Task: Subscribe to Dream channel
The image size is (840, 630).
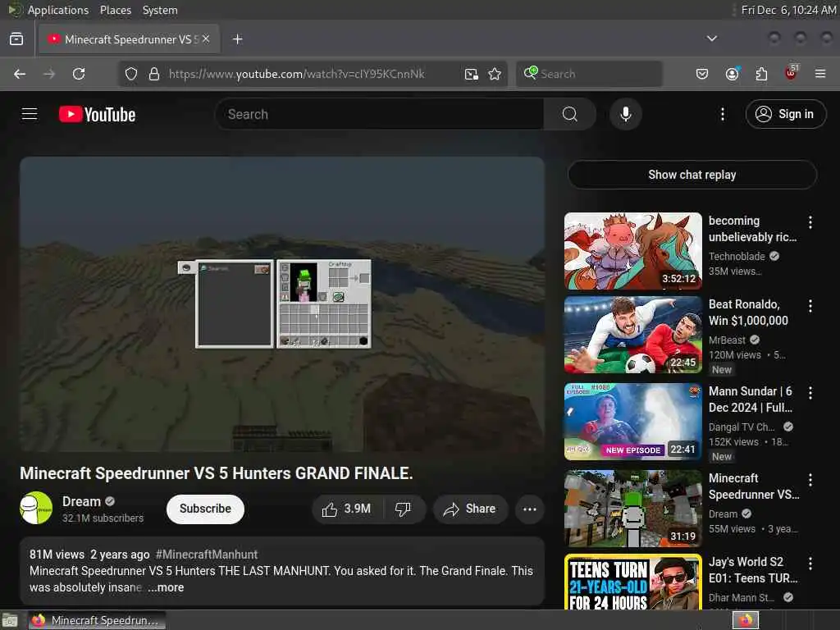Action: click(x=205, y=509)
